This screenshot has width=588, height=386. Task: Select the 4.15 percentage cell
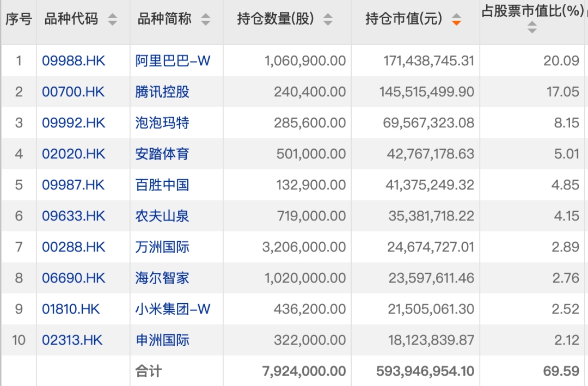pyautogui.click(x=567, y=216)
